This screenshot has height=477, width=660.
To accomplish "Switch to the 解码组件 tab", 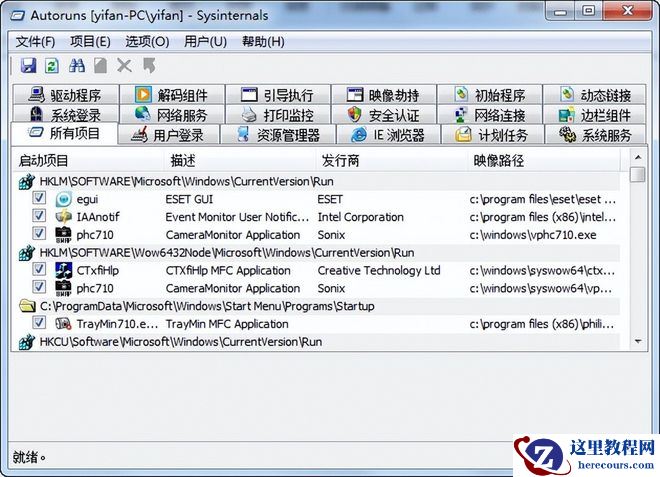I will (x=172, y=95).
